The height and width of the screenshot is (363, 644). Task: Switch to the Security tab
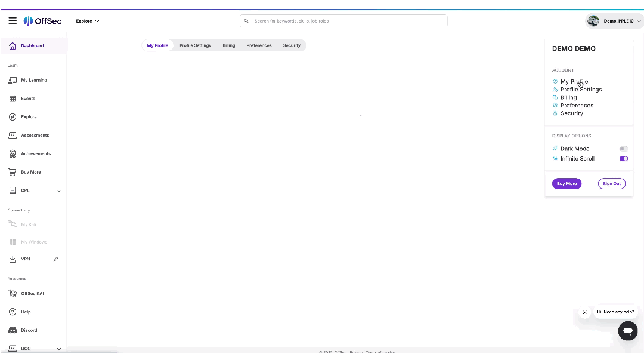point(292,45)
